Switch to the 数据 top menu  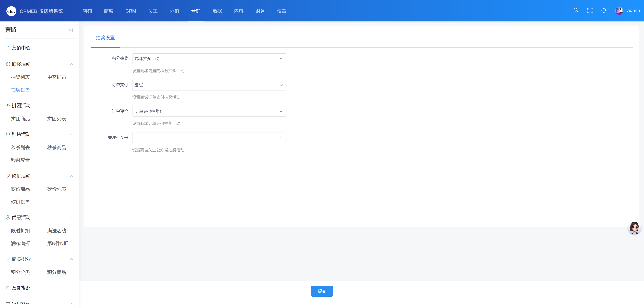pos(217,11)
